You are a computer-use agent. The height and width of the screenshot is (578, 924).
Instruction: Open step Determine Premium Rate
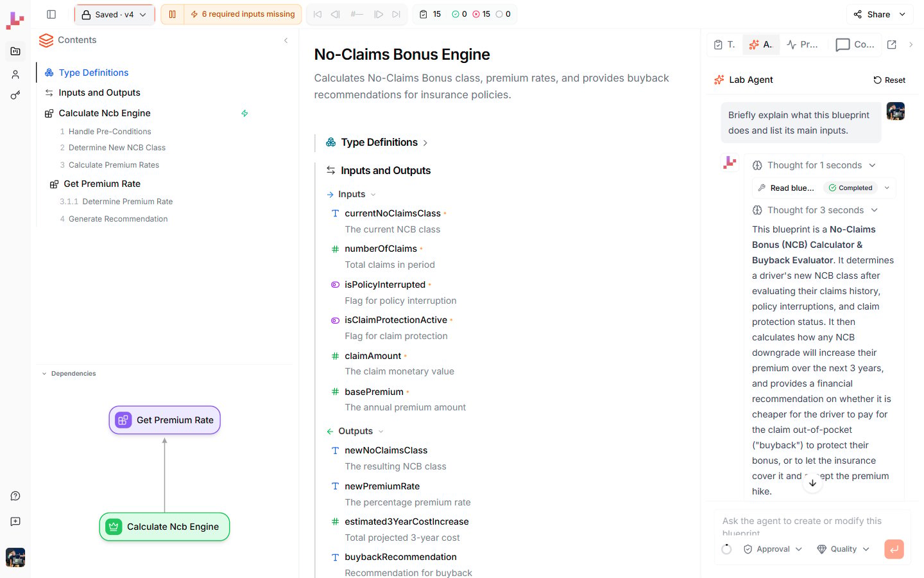pyautogui.click(x=127, y=202)
